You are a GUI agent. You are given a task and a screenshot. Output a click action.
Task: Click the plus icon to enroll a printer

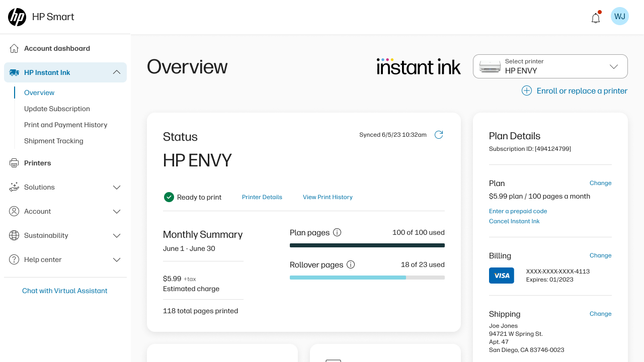point(526,90)
